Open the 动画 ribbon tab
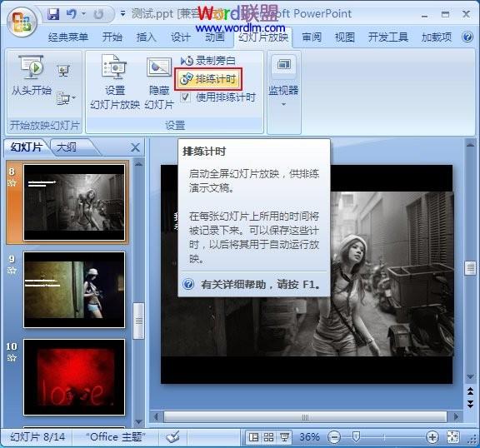480x448 pixels. [215, 37]
